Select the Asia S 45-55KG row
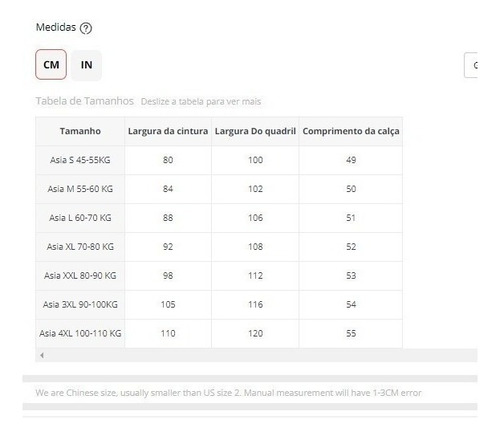 pos(219,160)
